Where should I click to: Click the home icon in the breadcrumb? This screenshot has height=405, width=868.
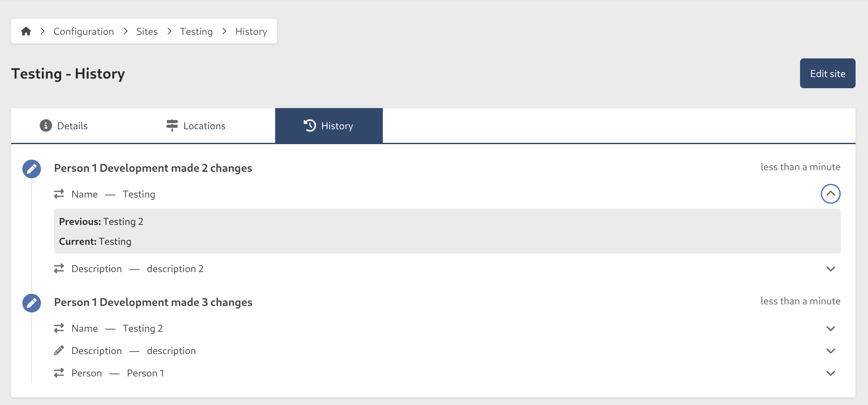[26, 31]
